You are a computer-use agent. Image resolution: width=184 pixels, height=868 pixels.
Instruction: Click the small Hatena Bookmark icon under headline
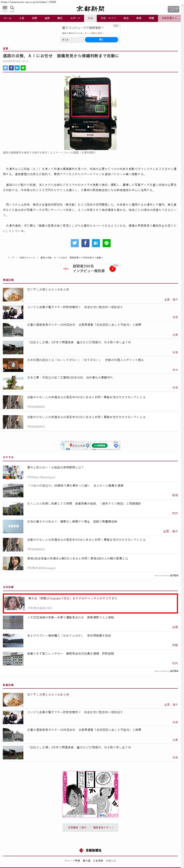17,68
